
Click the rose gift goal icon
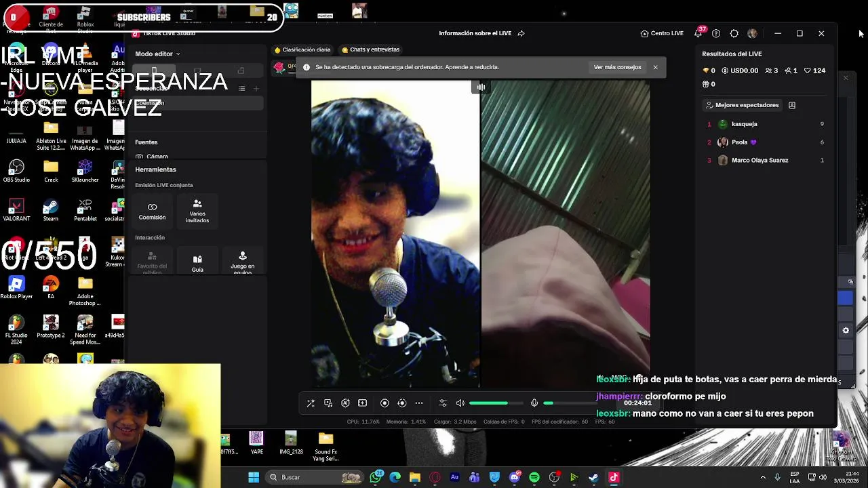pyautogui.click(x=279, y=66)
